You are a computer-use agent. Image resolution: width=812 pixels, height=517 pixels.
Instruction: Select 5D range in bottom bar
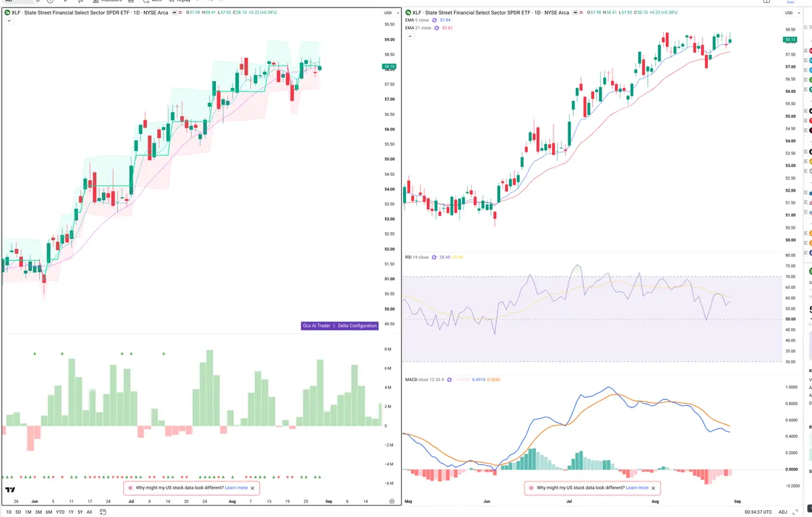18,512
